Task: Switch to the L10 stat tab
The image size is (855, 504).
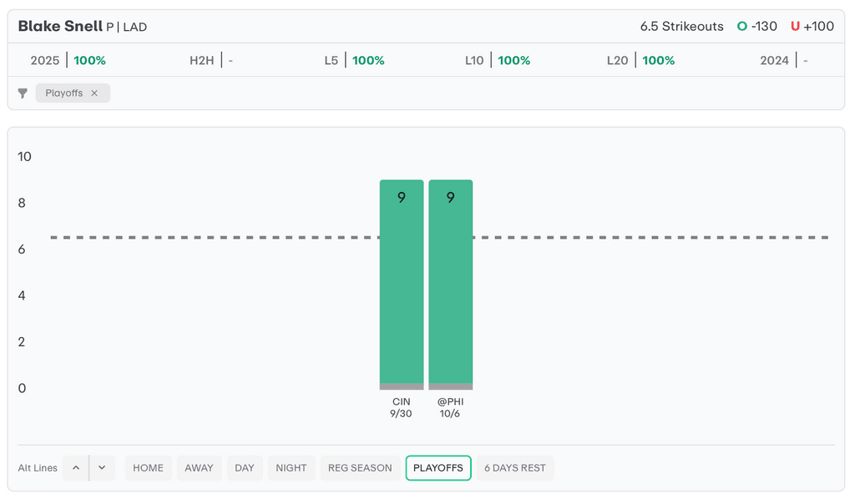Action: (x=498, y=61)
